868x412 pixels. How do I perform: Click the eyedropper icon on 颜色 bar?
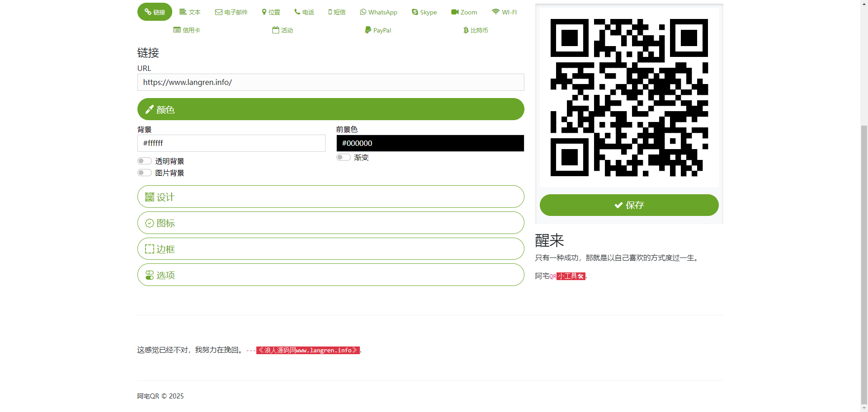(149, 109)
